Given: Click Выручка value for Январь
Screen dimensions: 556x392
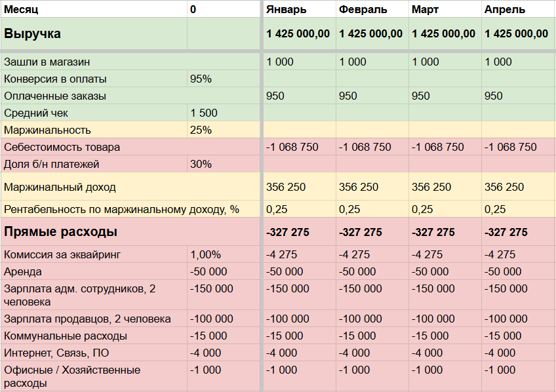Looking at the screenshot, I should (299, 34).
